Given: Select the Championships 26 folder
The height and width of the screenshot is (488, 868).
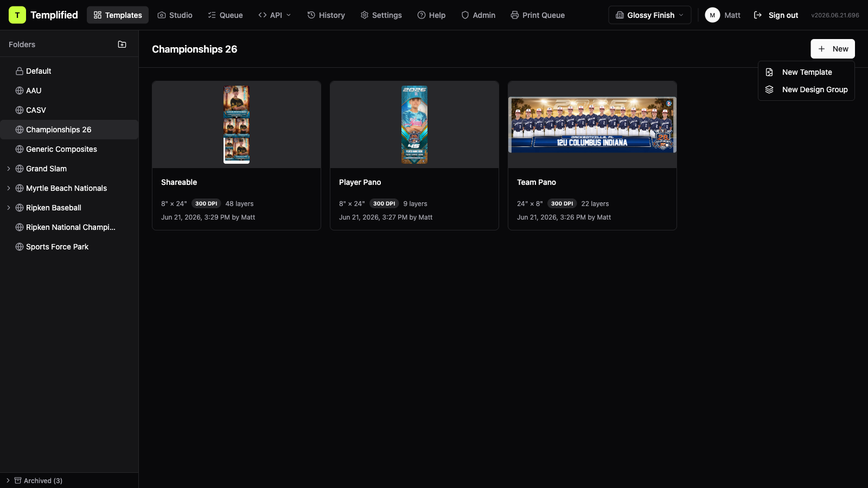Looking at the screenshot, I should (69, 130).
